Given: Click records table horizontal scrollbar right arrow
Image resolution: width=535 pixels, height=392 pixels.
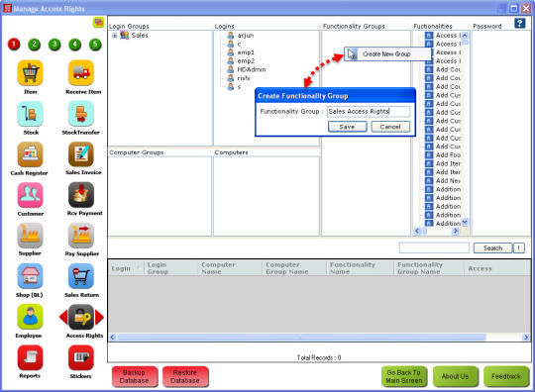Looking at the screenshot, I should click(526, 338).
